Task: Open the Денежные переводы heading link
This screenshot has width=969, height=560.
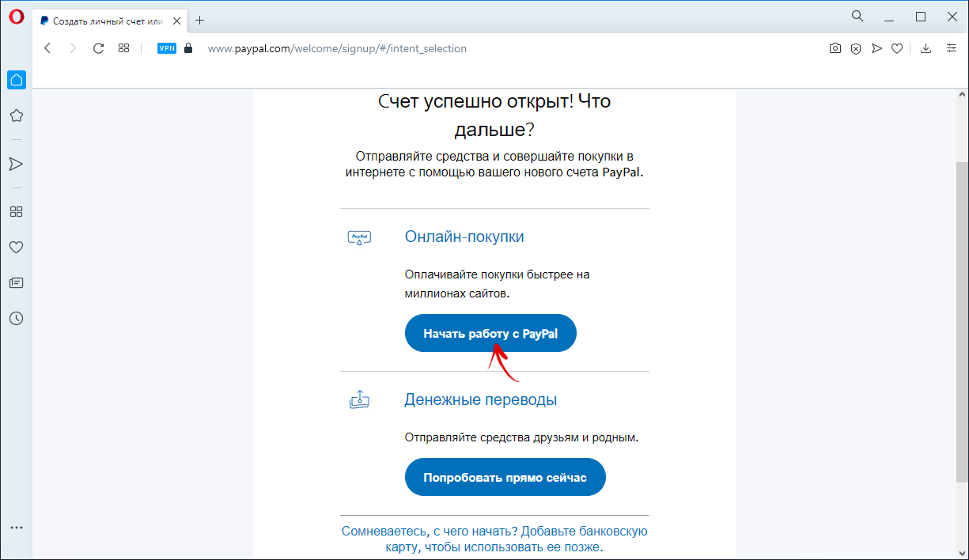Action: (x=481, y=399)
